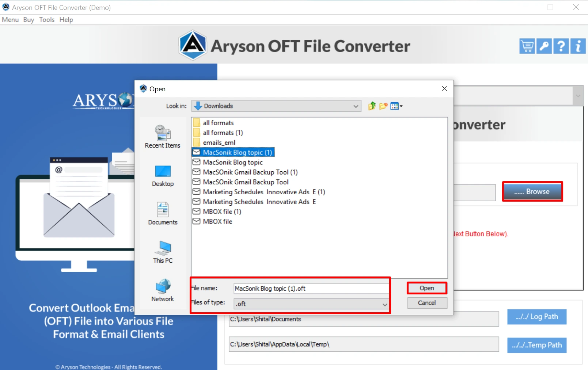Close the Open dialog
This screenshot has width=588, height=370.
[x=444, y=89]
